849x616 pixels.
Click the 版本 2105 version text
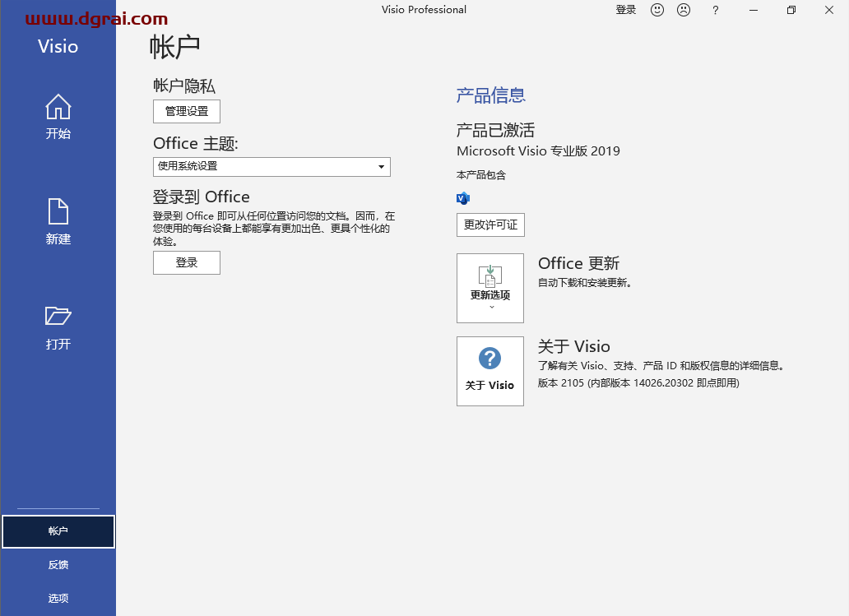(x=638, y=383)
